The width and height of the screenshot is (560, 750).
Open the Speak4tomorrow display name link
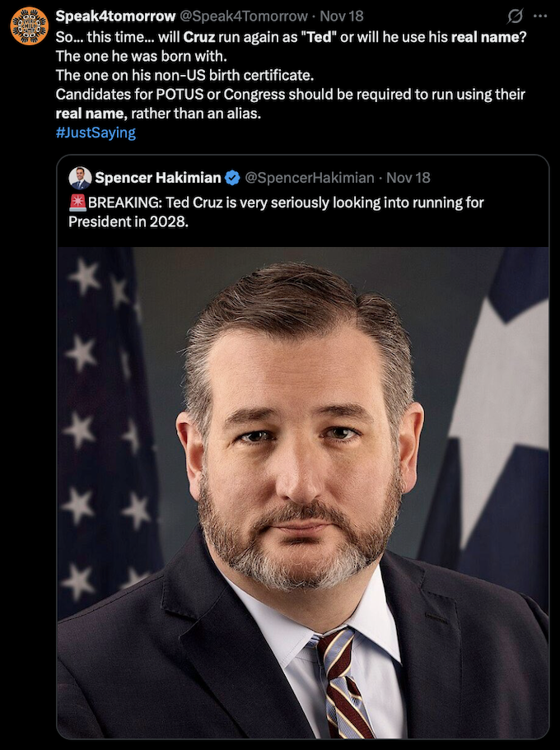[116, 16]
